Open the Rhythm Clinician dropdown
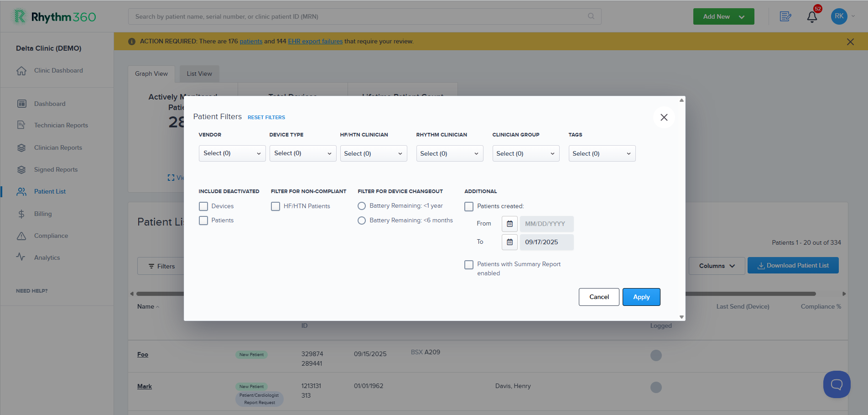Image resolution: width=868 pixels, height=415 pixels. pyautogui.click(x=450, y=153)
